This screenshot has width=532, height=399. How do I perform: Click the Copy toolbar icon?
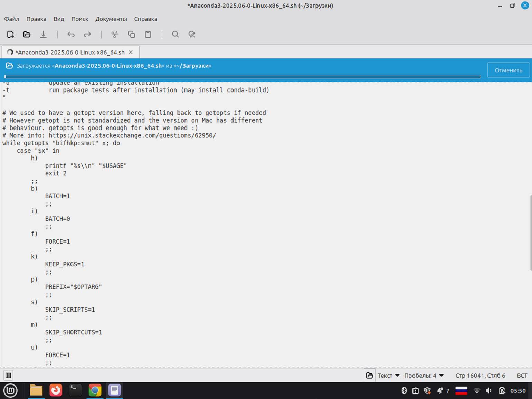coord(131,34)
